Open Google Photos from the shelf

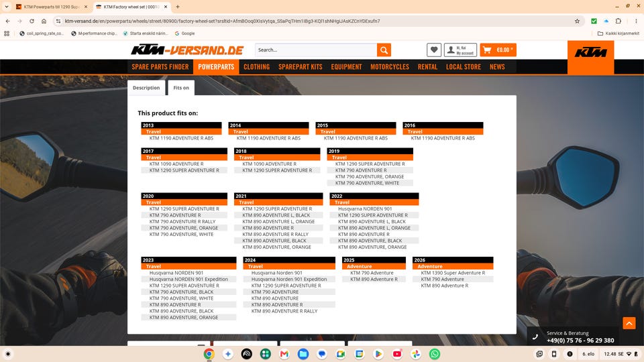pos(416,354)
